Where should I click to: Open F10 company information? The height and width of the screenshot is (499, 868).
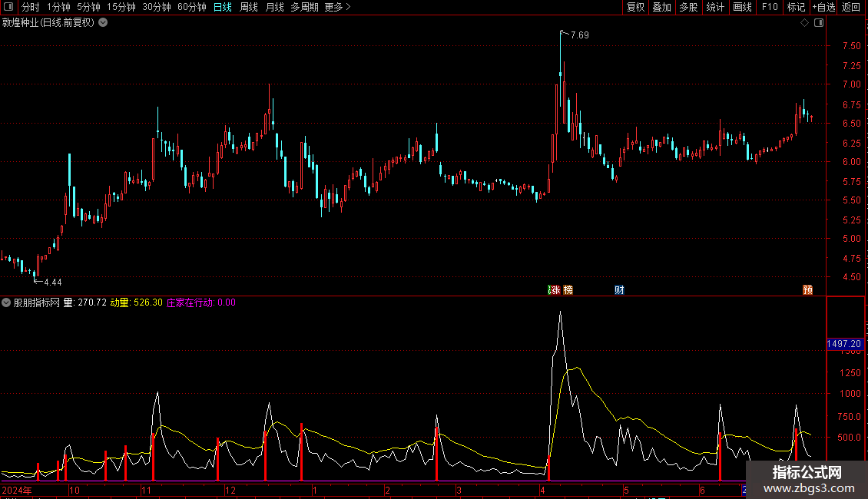(770, 7)
